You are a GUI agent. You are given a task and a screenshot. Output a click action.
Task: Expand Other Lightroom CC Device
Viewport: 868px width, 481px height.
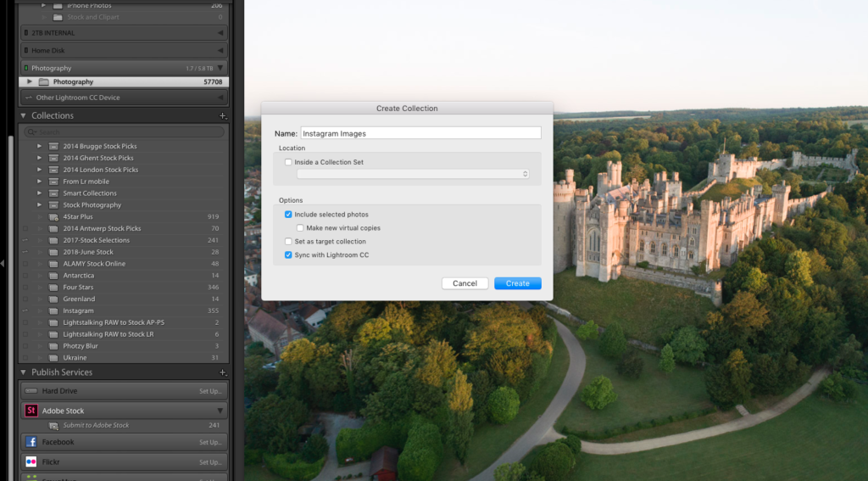[220, 98]
